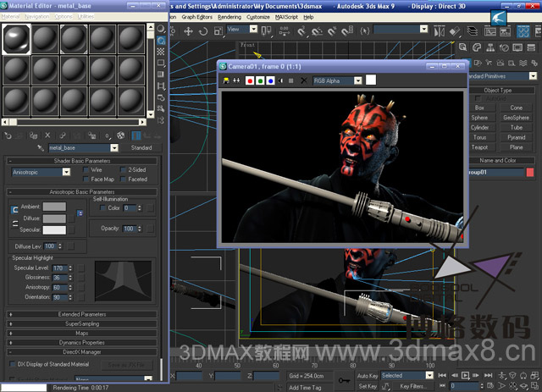542x392 pixels.
Task: Click the checkered Background icon
Action: coord(162,51)
